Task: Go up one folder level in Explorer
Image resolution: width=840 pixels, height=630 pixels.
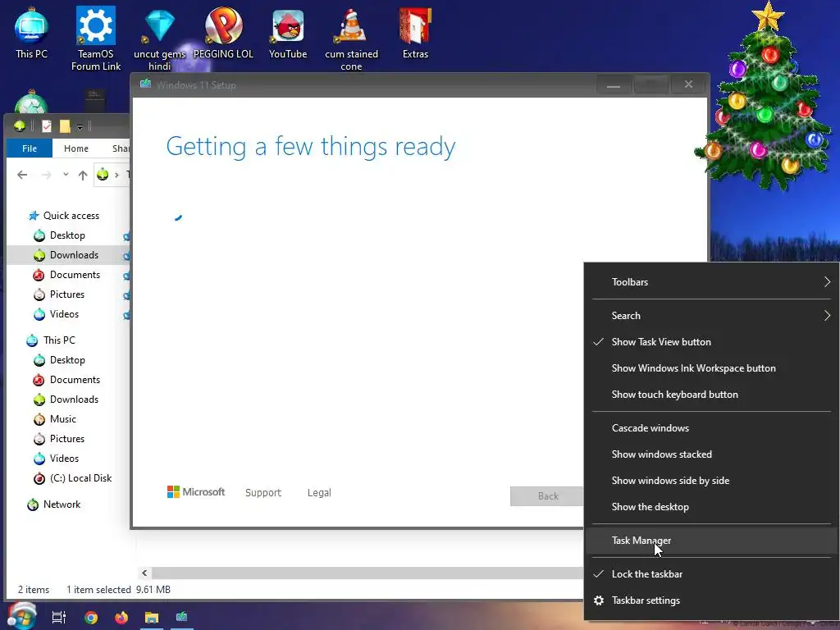Action: pos(83,175)
